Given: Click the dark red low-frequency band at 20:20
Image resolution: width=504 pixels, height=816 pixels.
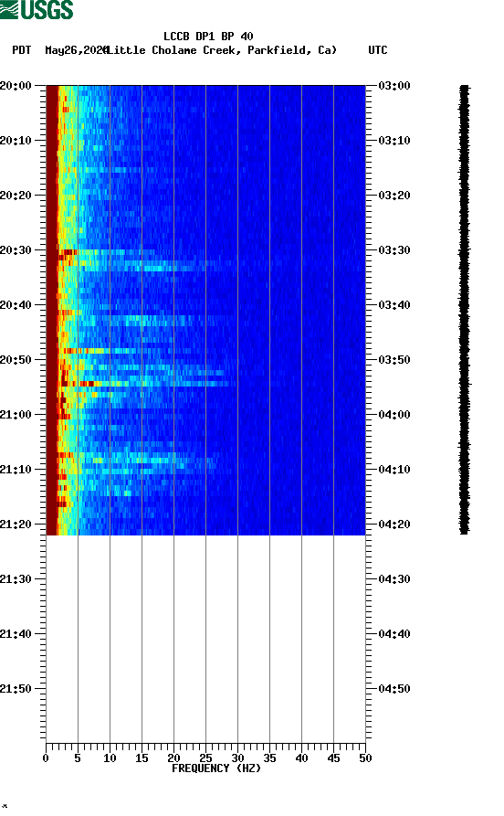Looking at the screenshot, I should point(51,196).
